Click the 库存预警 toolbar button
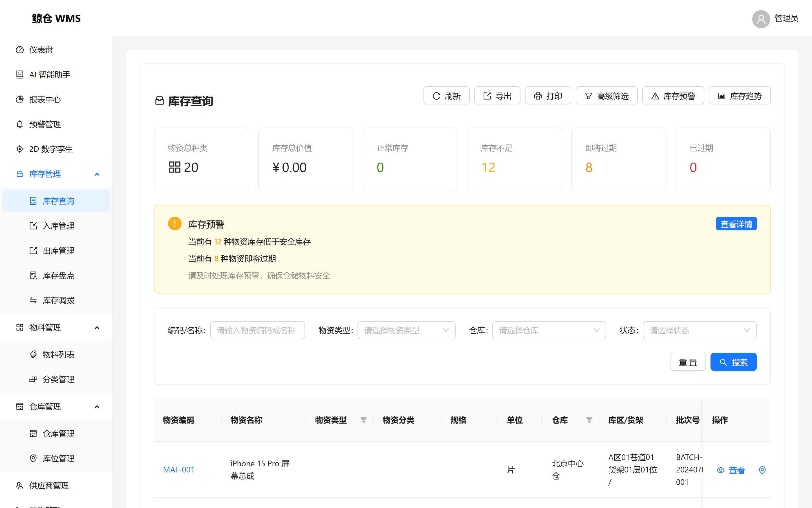The height and width of the screenshot is (508, 812). click(x=673, y=96)
